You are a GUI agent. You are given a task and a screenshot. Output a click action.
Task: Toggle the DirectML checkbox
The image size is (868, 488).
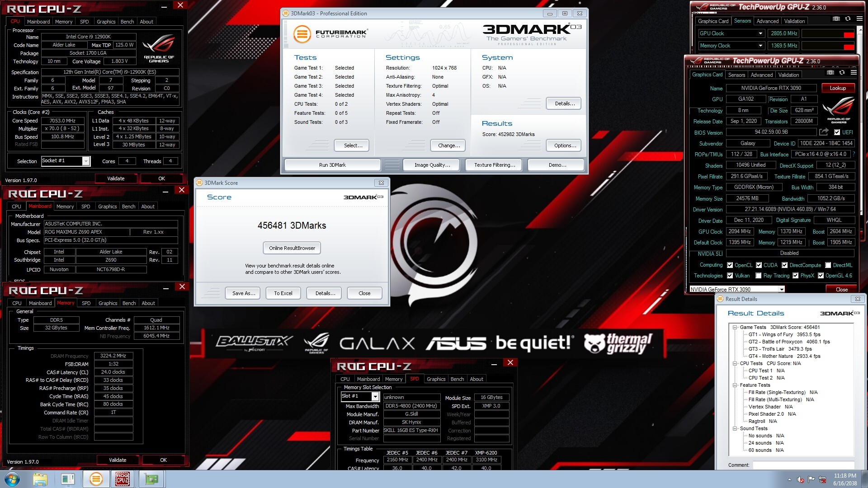[x=828, y=265]
